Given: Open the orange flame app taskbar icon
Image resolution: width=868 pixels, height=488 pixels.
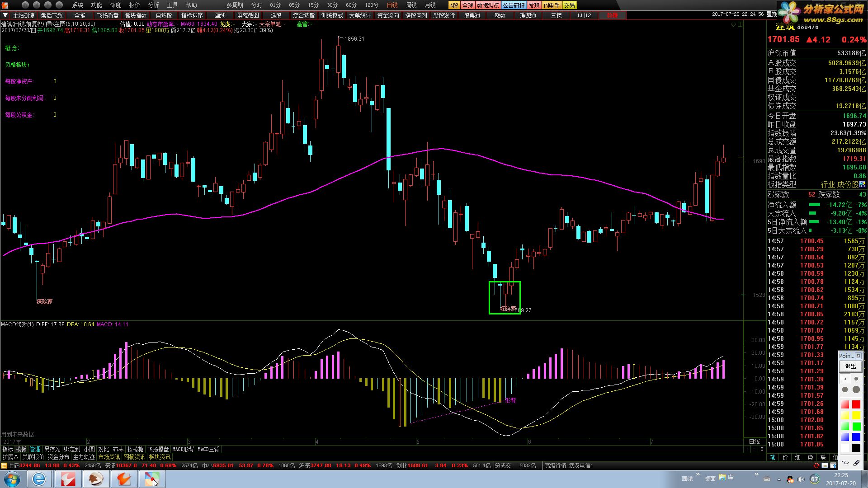Looking at the screenshot, I should pyautogui.click(x=124, y=479).
